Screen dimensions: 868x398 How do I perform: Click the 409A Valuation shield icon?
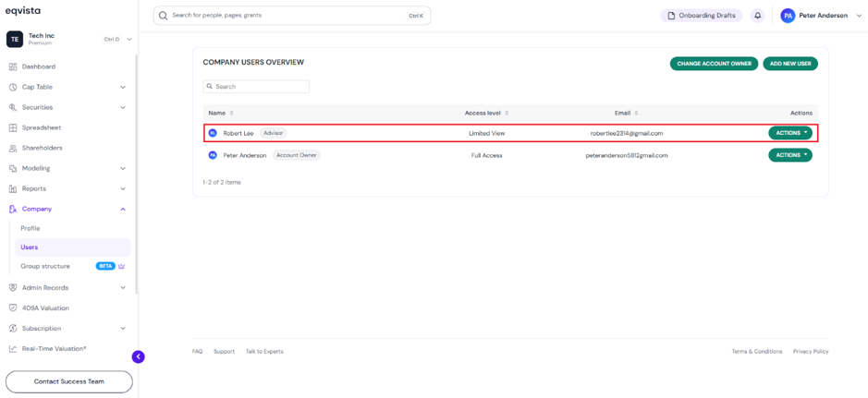click(x=13, y=308)
